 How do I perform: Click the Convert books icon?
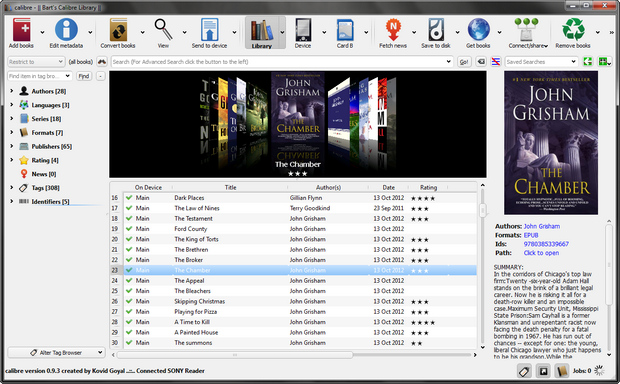pos(118,30)
